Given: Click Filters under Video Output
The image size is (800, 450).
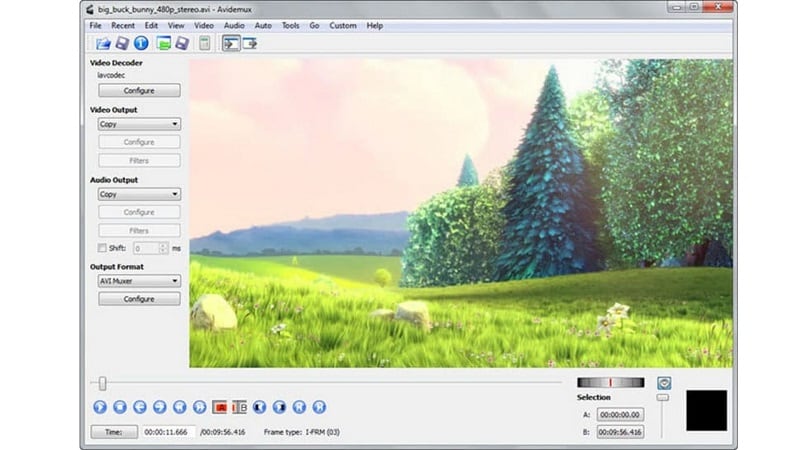Looking at the screenshot, I should click(x=139, y=160).
